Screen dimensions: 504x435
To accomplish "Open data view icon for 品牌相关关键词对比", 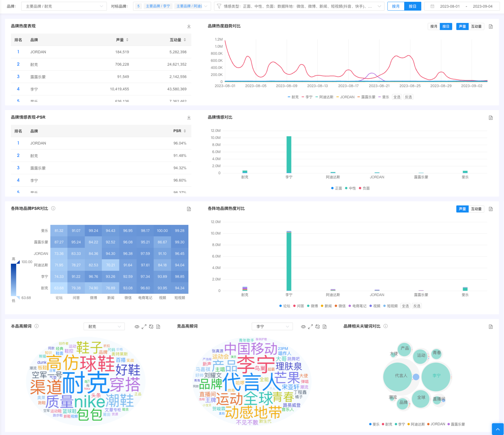I will (x=491, y=327).
